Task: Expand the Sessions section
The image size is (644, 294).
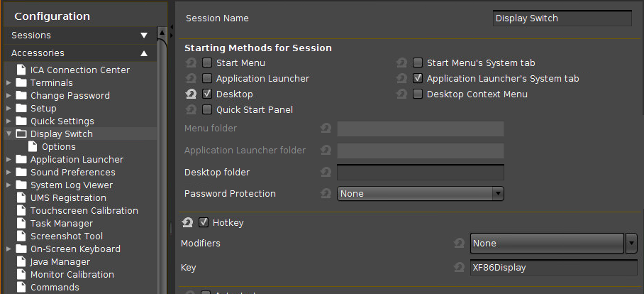Action: pos(144,35)
